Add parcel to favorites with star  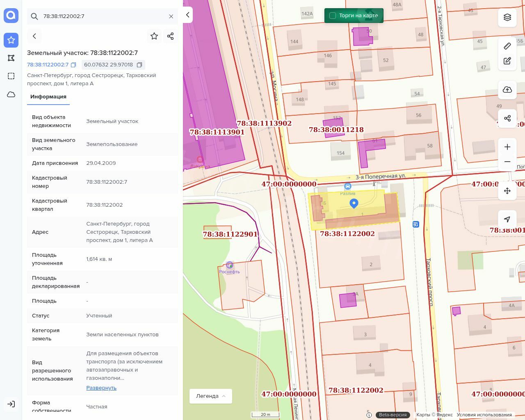click(x=154, y=36)
